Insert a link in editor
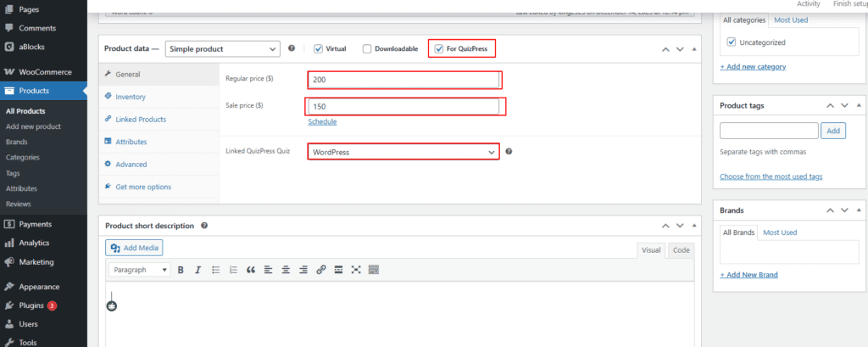This screenshot has height=347, width=868. click(x=321, y=270)
